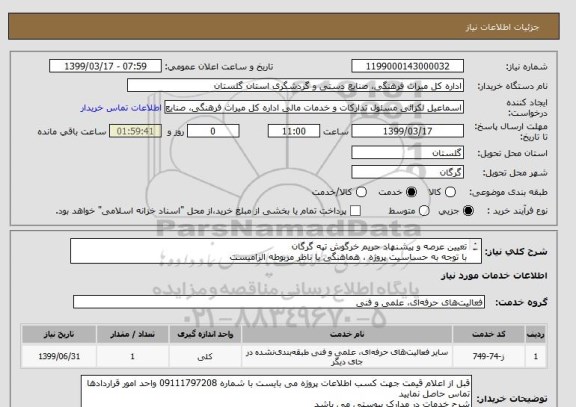Screen dimensions: 576x407
Task: Click the نام خدمت column header
Action: [x=347, y=334]
